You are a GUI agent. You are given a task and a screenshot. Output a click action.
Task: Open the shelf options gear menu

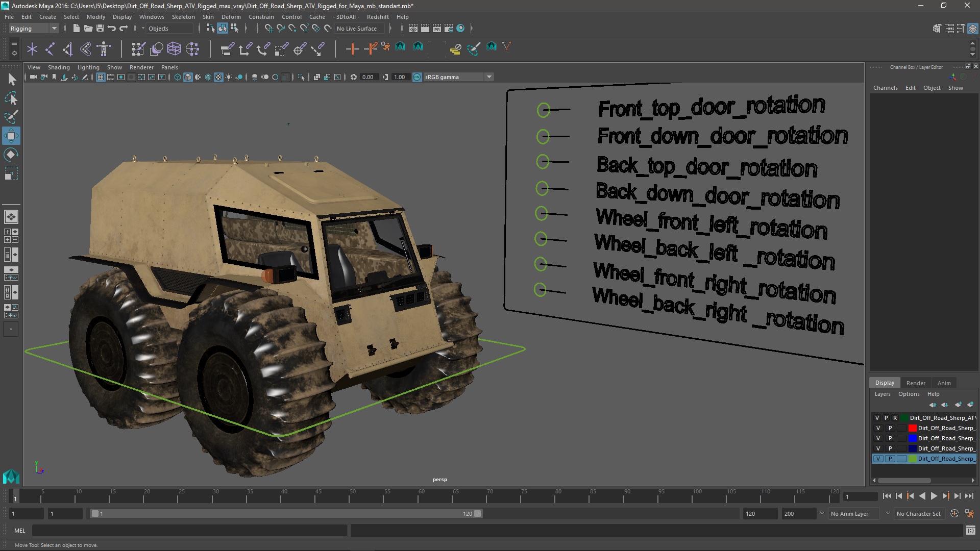click(x=14, y=52)
